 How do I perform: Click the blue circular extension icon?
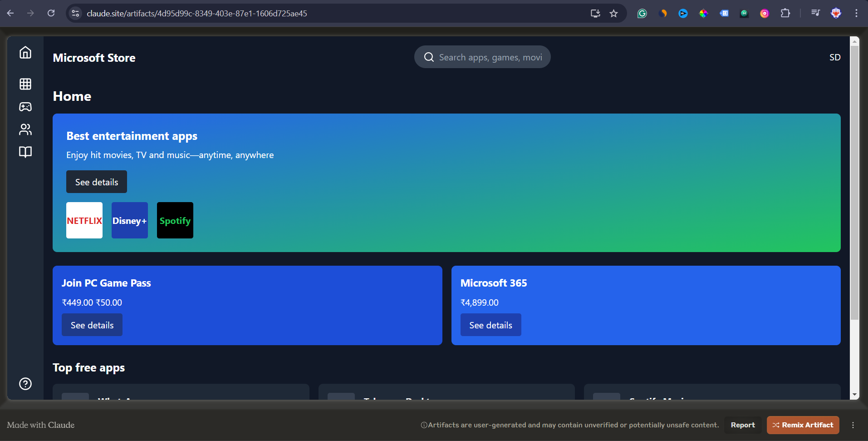683,14
